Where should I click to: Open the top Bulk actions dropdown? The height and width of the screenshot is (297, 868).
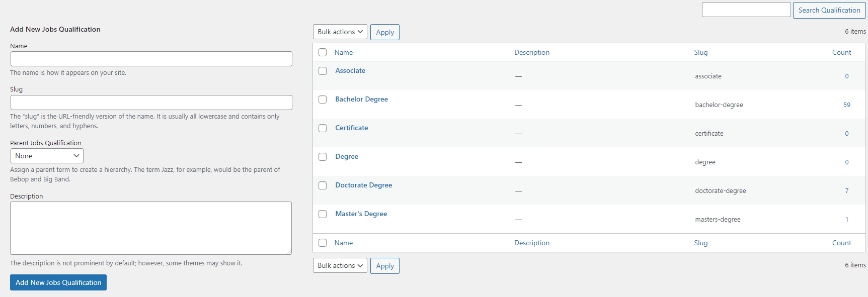pos(340,32)
